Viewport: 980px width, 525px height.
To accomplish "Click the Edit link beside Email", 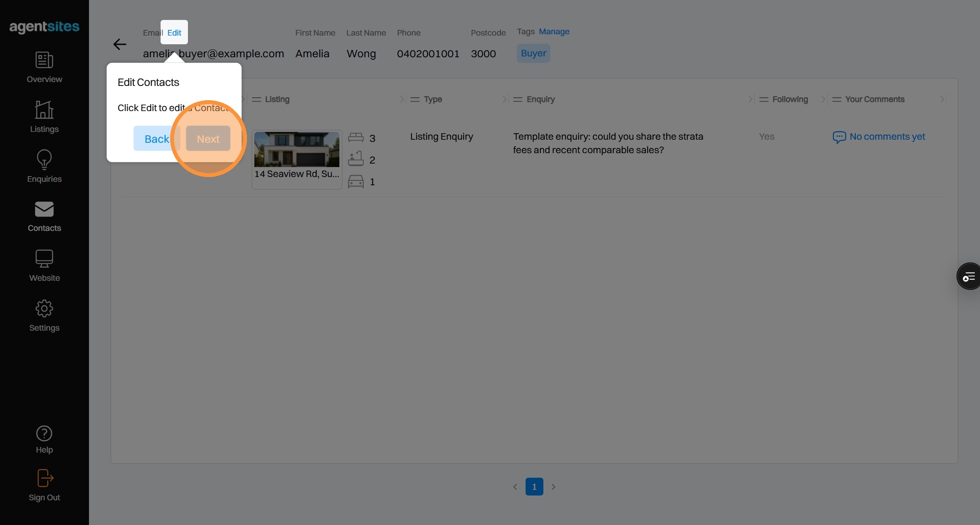I will tap(174, 33).
